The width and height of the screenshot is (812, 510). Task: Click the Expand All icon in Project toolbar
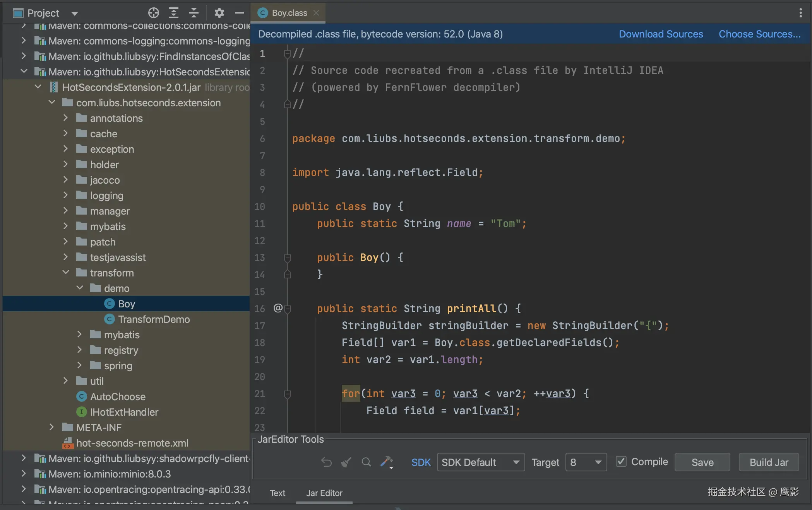pos(174,13)
